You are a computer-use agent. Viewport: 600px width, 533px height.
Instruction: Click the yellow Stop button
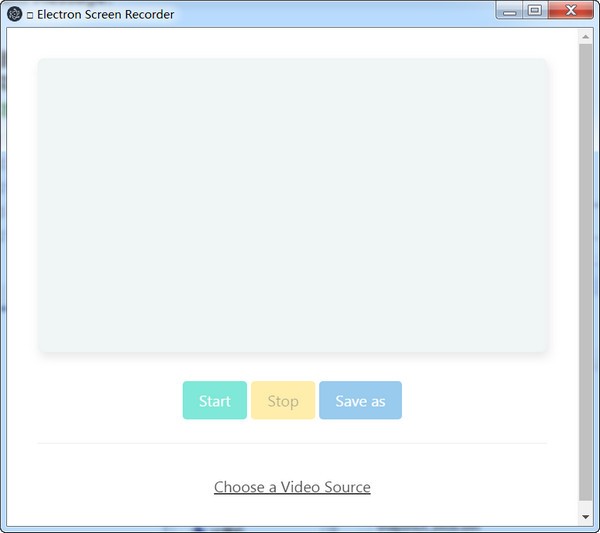[283, 400]
